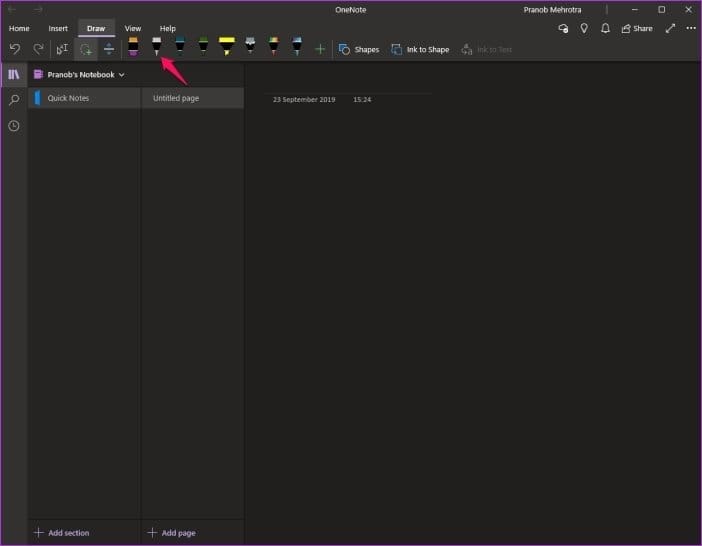
Task: Open the more options ellipsis menu
Action: tap(691, 28)
